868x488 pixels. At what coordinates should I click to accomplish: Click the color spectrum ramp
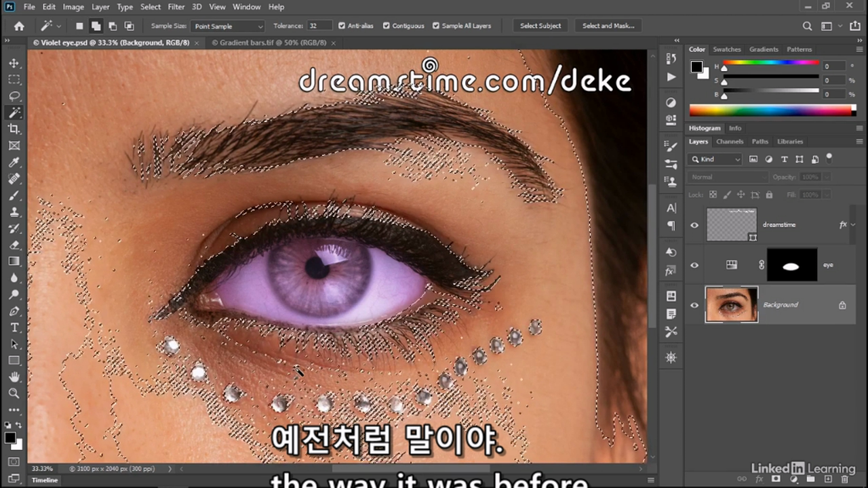tap(772, 110)
